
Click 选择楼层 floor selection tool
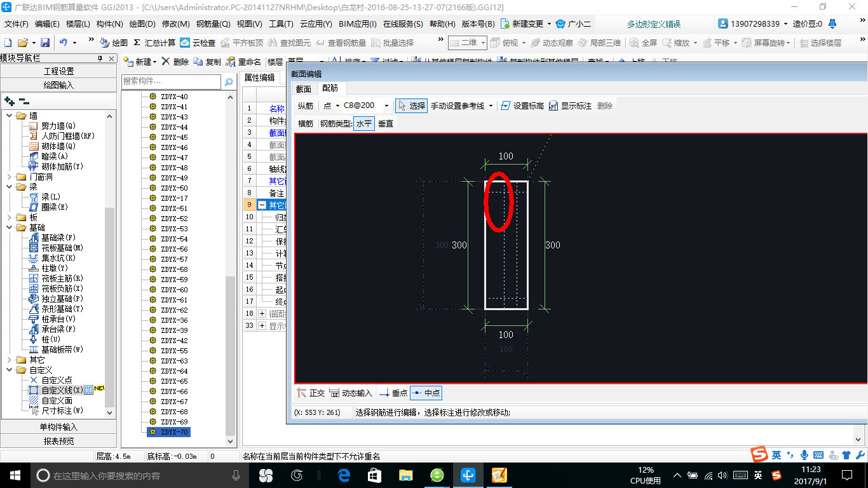(x=820, y=43)
